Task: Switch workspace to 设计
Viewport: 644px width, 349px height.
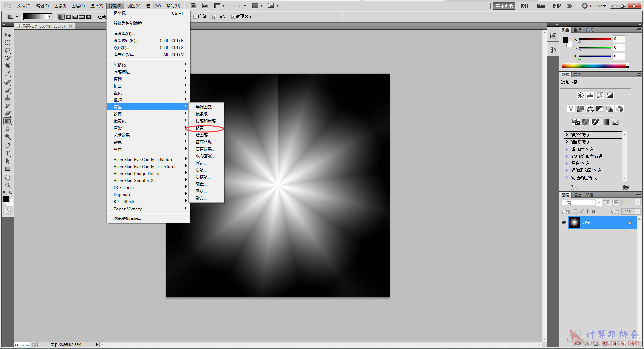Action: click(x=524, y=6)
